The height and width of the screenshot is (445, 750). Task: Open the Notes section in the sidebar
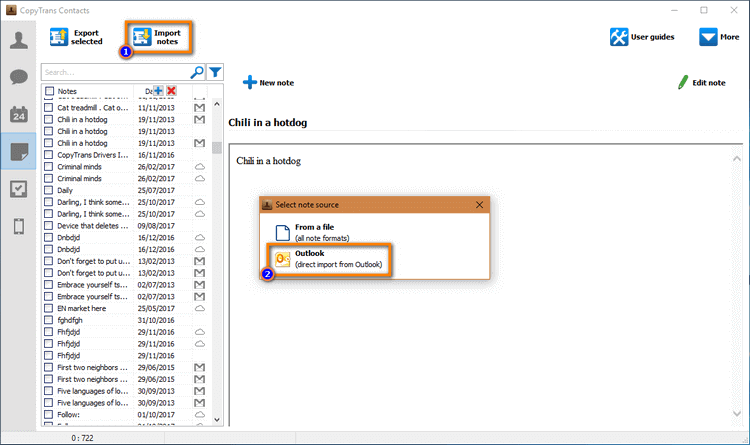tap(19, 152)
